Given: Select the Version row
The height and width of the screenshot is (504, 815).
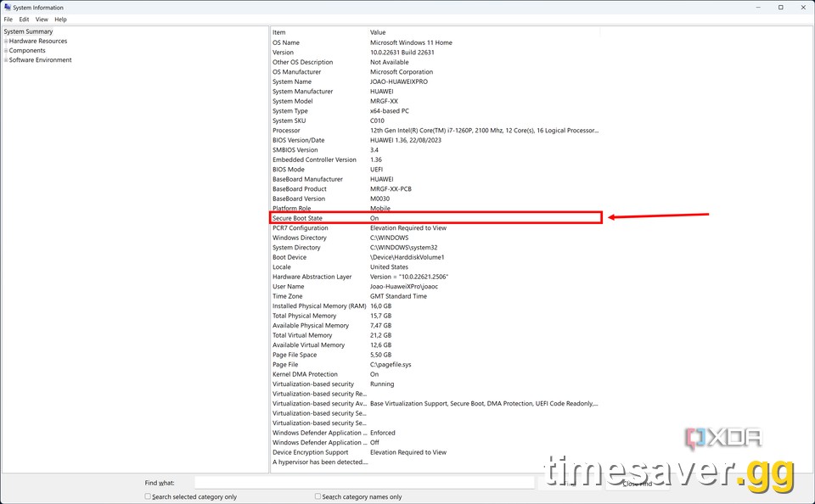Looking at the screenshot, I should tap(435, 53).
